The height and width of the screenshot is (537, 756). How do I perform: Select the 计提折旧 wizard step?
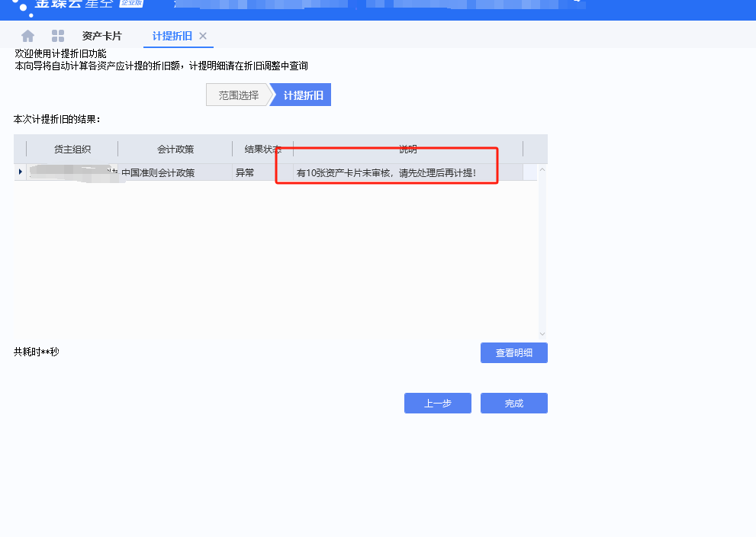301,94
